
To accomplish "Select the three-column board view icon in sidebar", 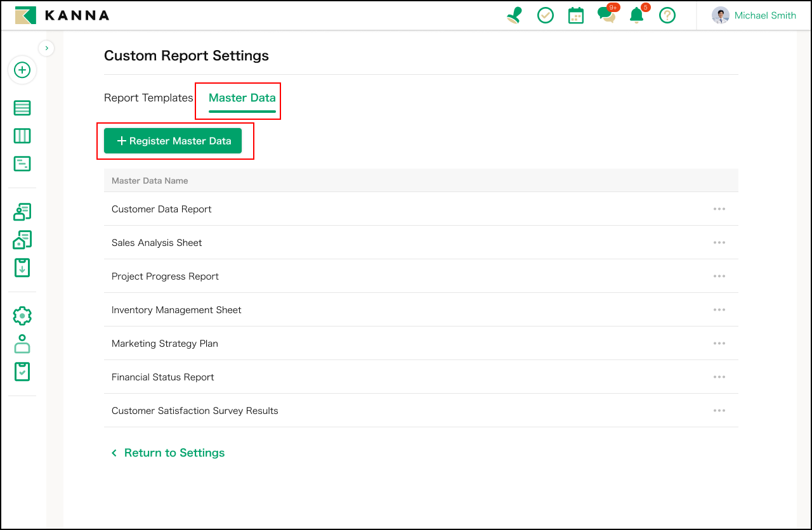I will [22, 136].
